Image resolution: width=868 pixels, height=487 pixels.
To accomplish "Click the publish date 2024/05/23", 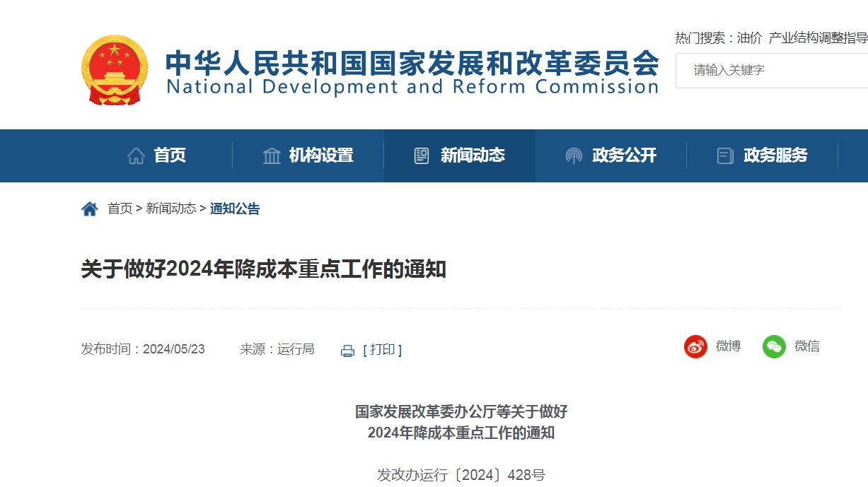I will pos(174,349).
